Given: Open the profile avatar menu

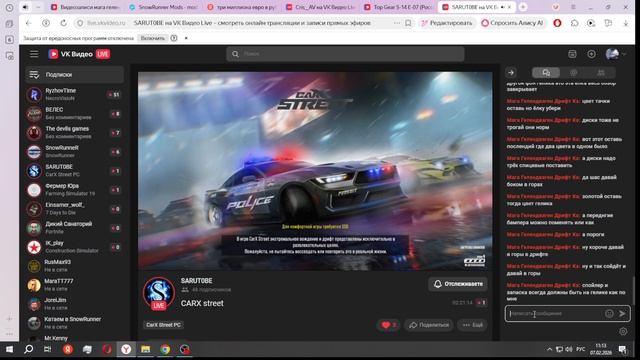Looking at the screenshot, I should [616, 54].
